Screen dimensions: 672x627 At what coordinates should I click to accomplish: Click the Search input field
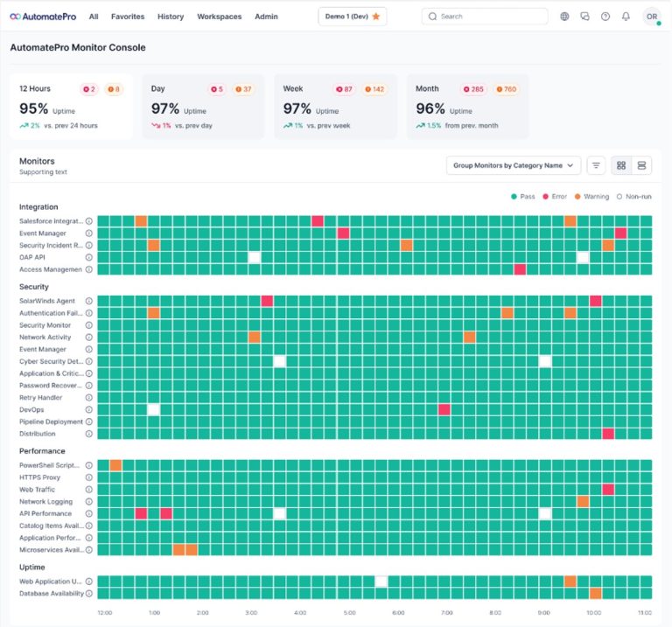click(x=485, y=17)
